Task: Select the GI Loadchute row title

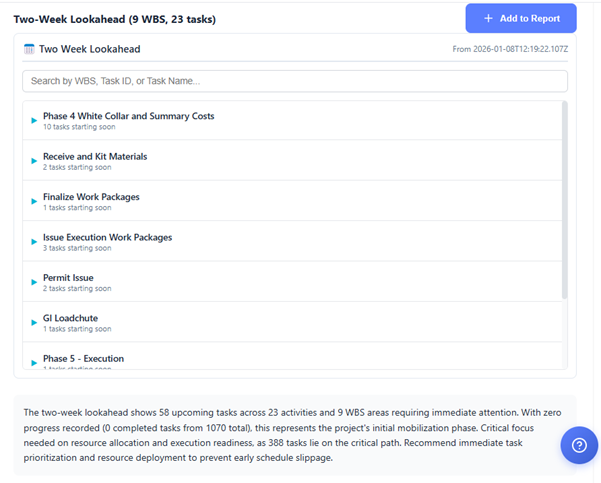Action: coord(70,318)
